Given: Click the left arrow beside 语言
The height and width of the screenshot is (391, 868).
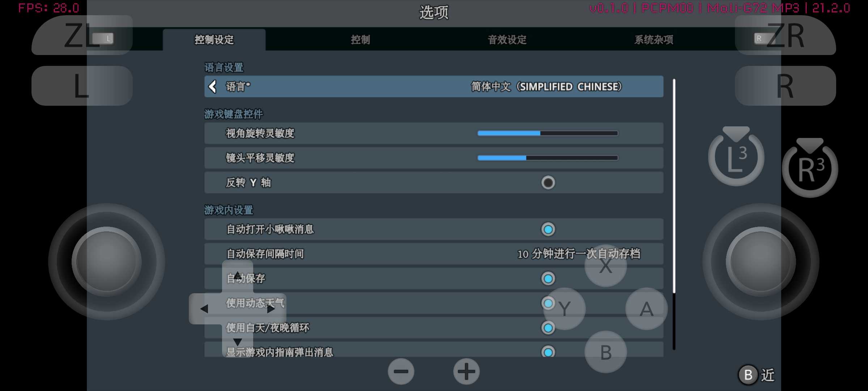Looking at the screenshot, I should click(213, 87).
